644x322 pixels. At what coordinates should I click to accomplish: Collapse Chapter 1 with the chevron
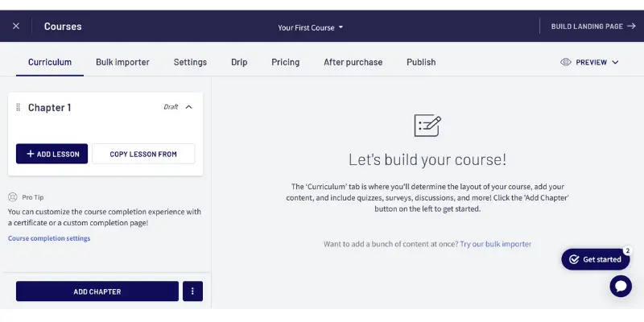tap(189, 107)
